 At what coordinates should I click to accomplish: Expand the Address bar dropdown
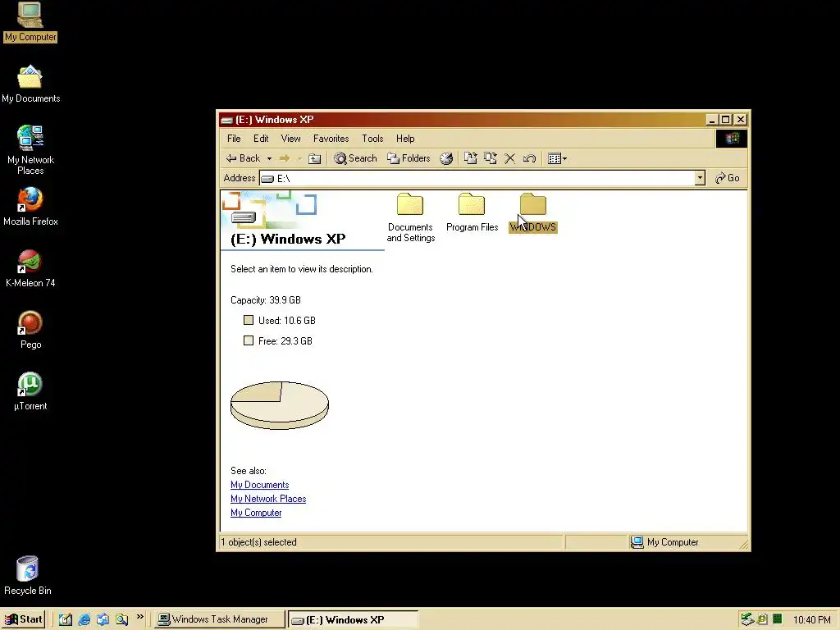click(x=700, y=178)
